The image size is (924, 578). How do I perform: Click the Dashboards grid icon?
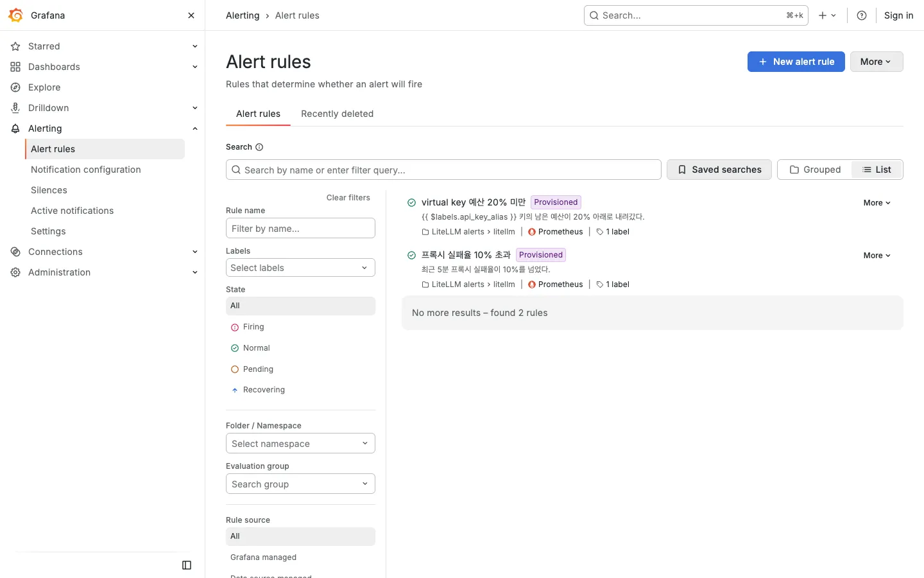point(15,67)
